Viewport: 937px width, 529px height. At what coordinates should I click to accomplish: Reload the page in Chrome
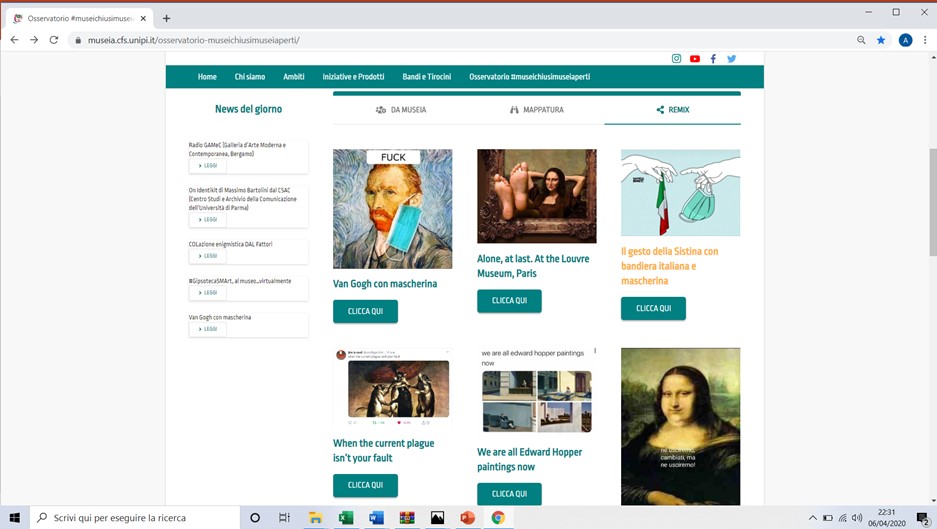click(54, 40)
